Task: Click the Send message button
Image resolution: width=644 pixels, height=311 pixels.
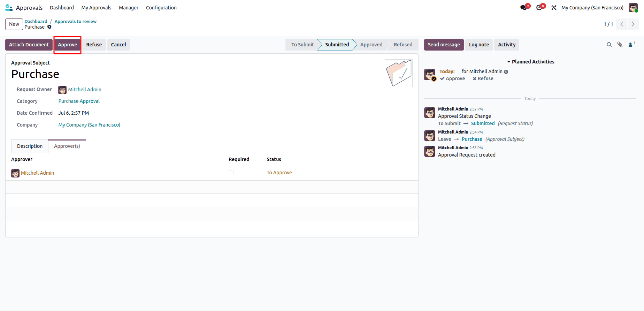Action: pyautogui.click(x=444, y=45)
